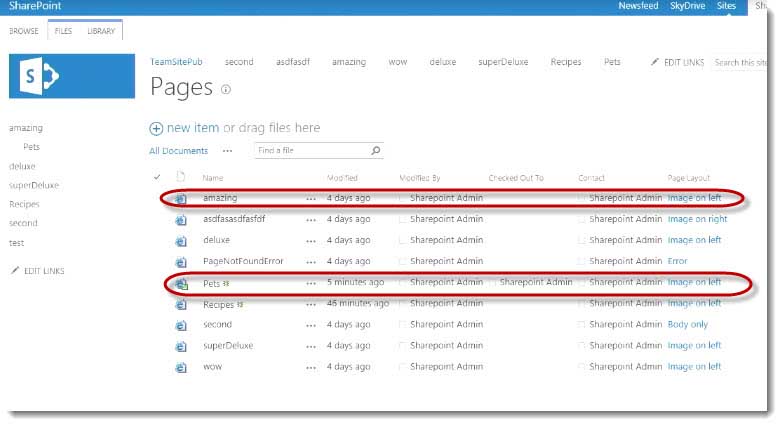Image resolution: width=782 pixels, height=426 pixels.
Task: Open the views ellipsis beside All Documents
Action: click(227, 151)
